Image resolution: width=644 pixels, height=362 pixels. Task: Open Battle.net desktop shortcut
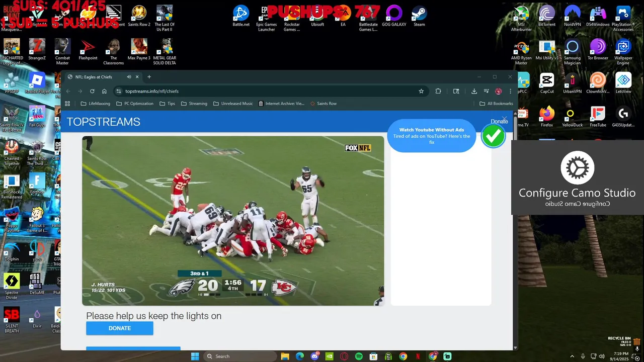(241, 17)
